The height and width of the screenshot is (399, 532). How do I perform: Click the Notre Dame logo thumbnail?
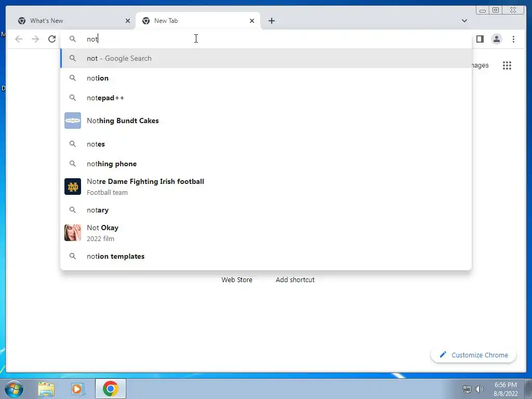pyautogui.click(x=73, y=187)
